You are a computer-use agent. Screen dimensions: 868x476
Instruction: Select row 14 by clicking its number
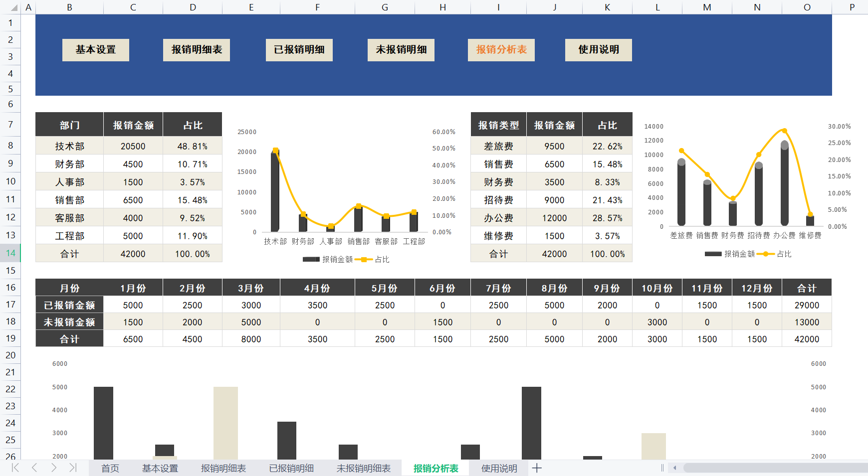(10, 253)
